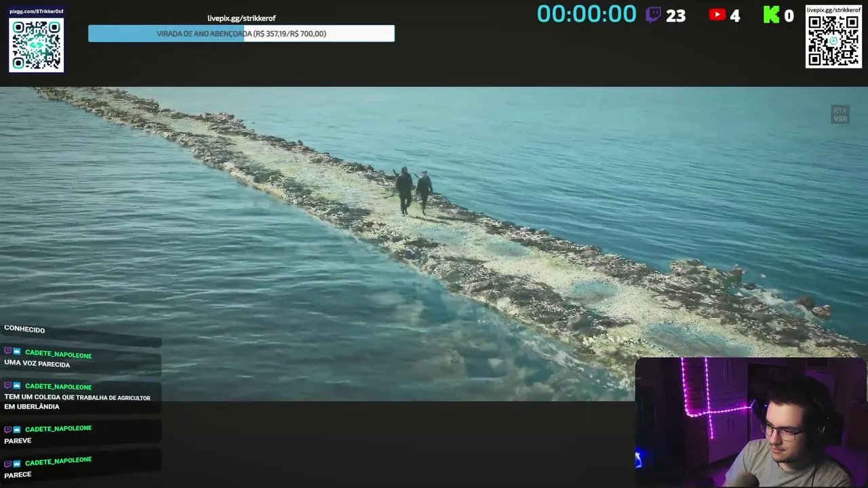Image resolution: width=868 pixels, height=488 pixels.
Task: Click the chat message 'PARECE'
Action: [x=18, y=474]
